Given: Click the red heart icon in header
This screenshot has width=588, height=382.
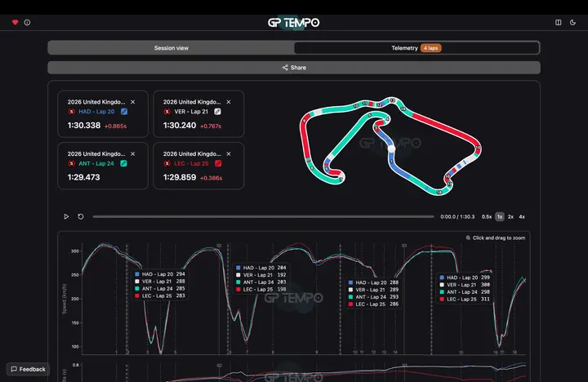Looking at the screenshot, I should click(x=15, y=23).
